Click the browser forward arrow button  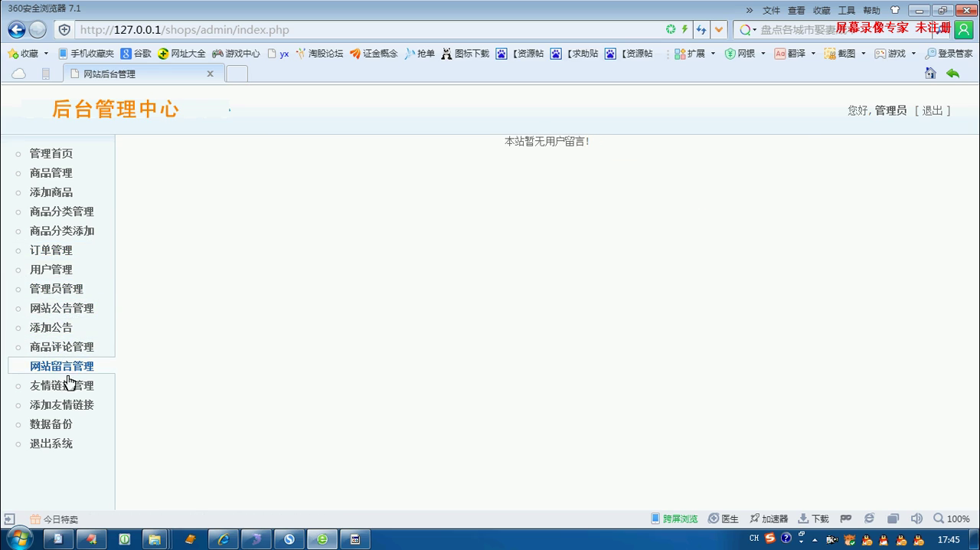pos(38,30)
